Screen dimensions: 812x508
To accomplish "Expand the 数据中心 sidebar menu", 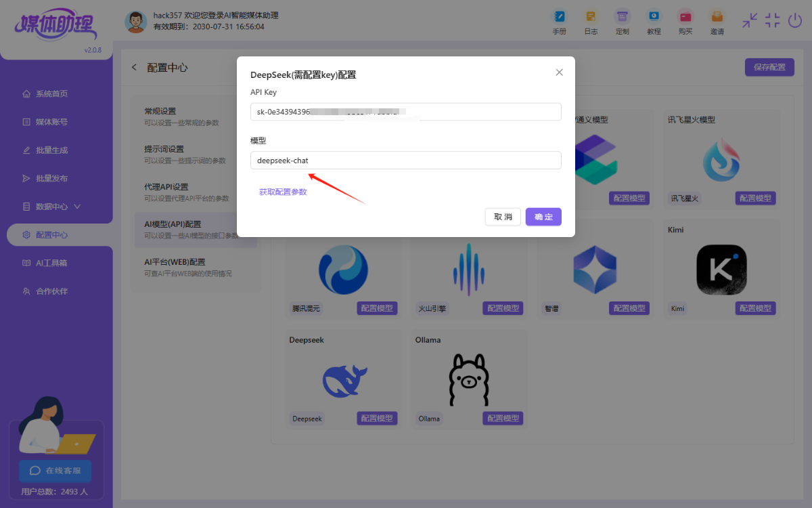I will [x=51, y=206].
